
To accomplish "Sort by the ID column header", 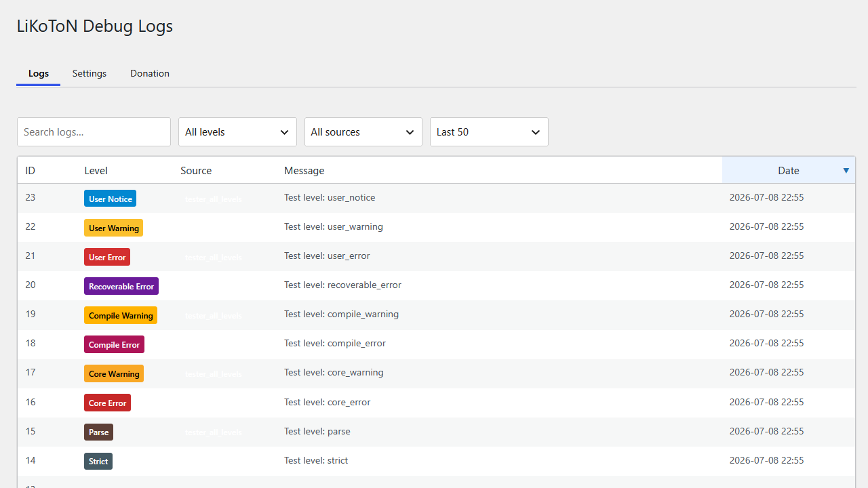I will pyautogui.click(x=31, y=171).
